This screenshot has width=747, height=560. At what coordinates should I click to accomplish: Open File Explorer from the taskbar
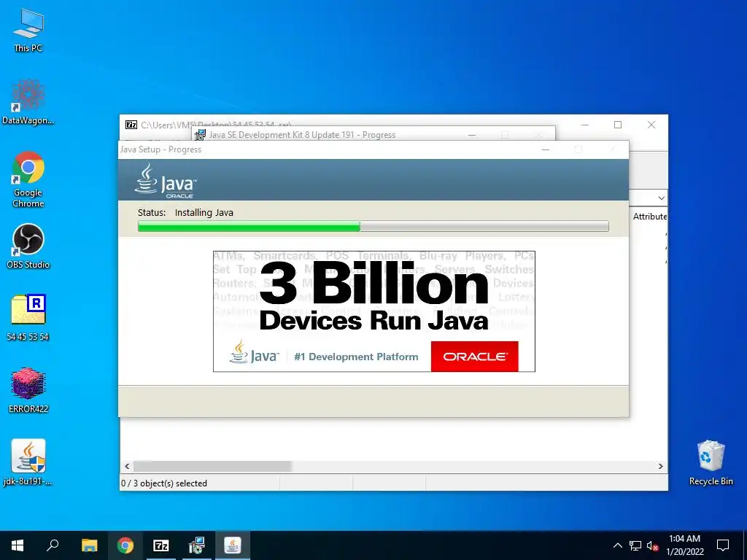click(x=89, y=545)
